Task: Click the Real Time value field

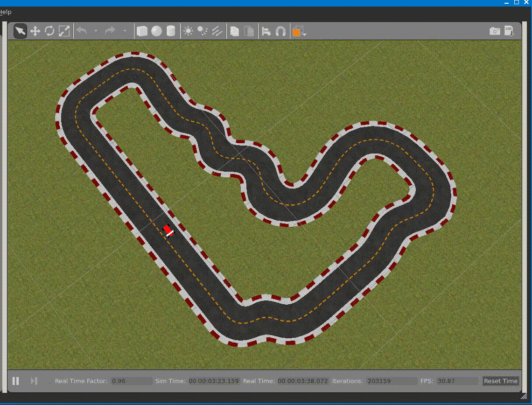Action: point(303,381)
